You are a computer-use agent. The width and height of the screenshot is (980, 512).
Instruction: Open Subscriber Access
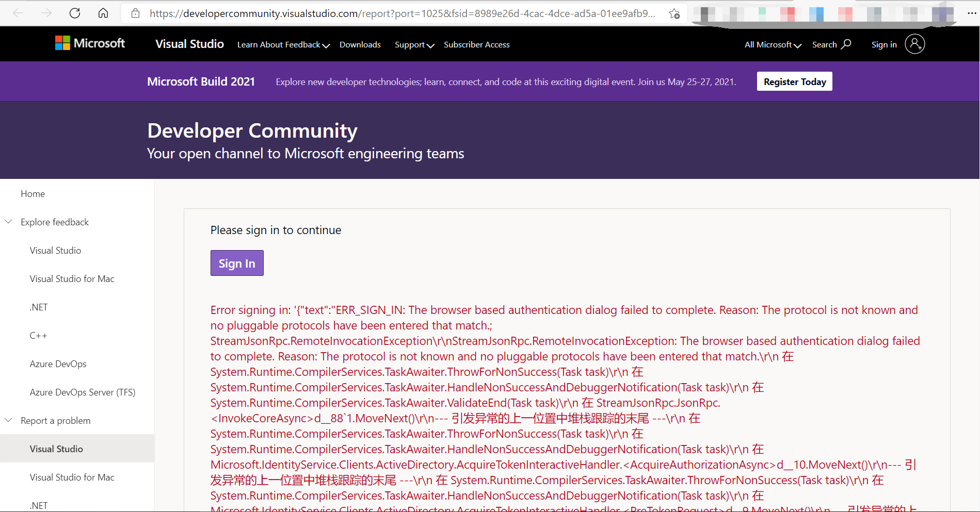476,44
